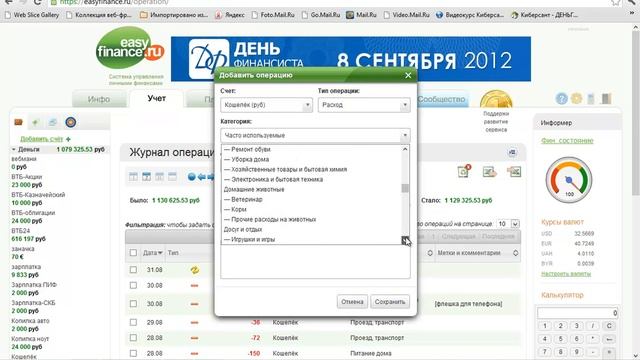Click the exit door icon in header
The width and height of the screenshot is (640, 360).
click(606, 98)
